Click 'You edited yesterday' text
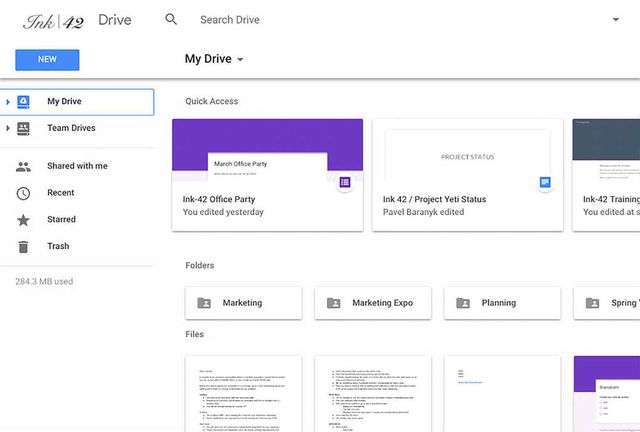Image resolution: width=640 pixels, height=432 pixels. tap(223, 212)
